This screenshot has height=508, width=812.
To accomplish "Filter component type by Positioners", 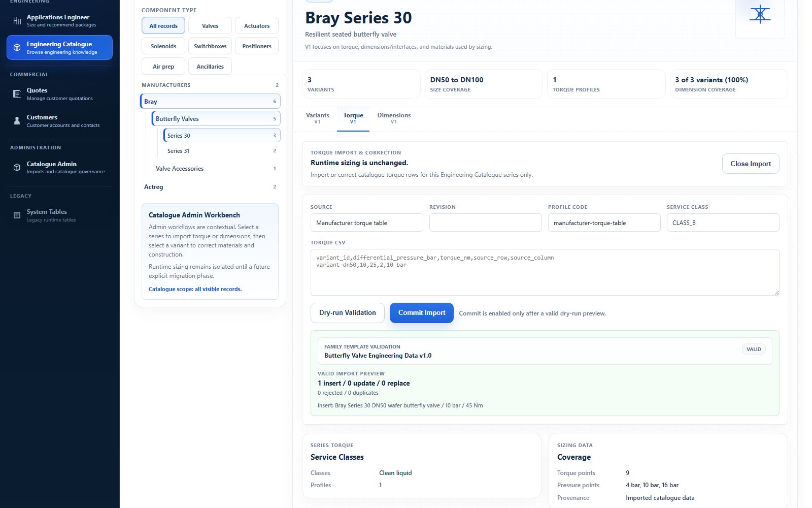I will click(x=257, y=46).
